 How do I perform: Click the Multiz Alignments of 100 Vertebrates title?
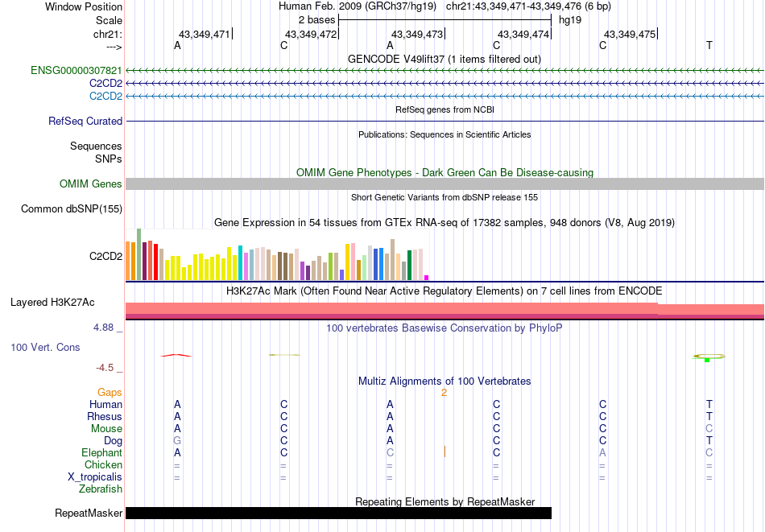445,381
